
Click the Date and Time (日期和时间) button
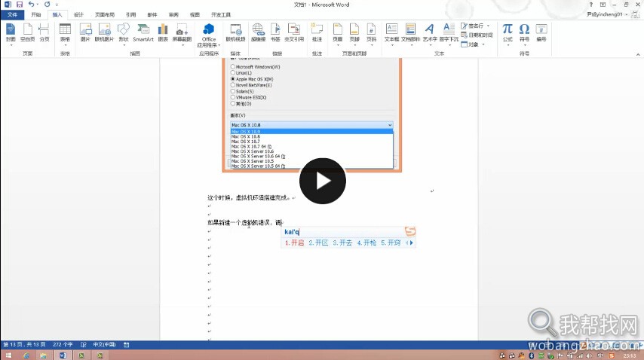(x=477, y=35)
